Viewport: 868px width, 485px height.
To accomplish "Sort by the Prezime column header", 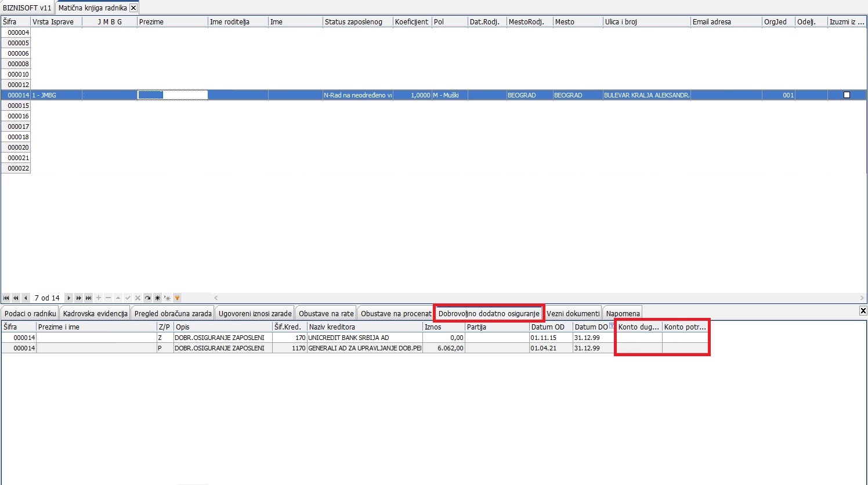I will click(x=172, y=22).
